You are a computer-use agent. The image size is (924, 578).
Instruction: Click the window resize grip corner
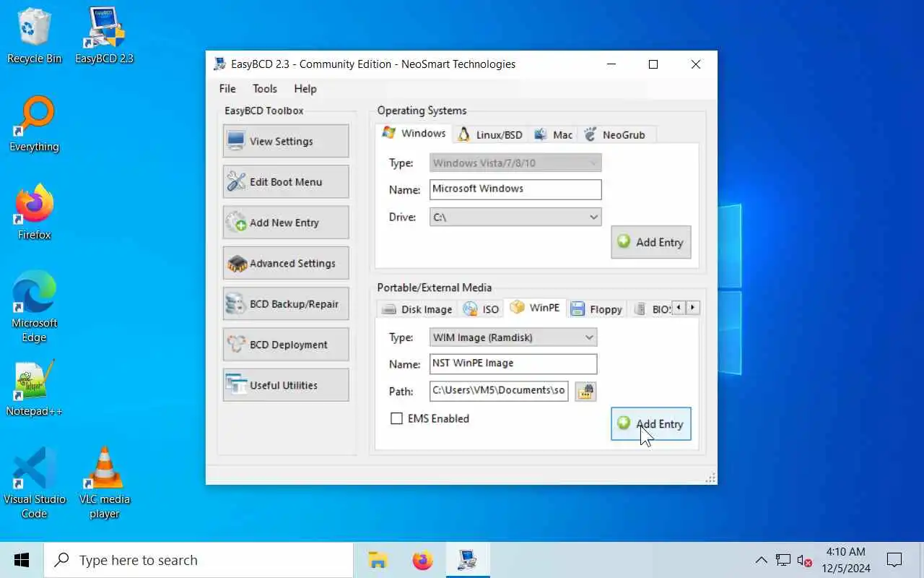tap(710, 478)
